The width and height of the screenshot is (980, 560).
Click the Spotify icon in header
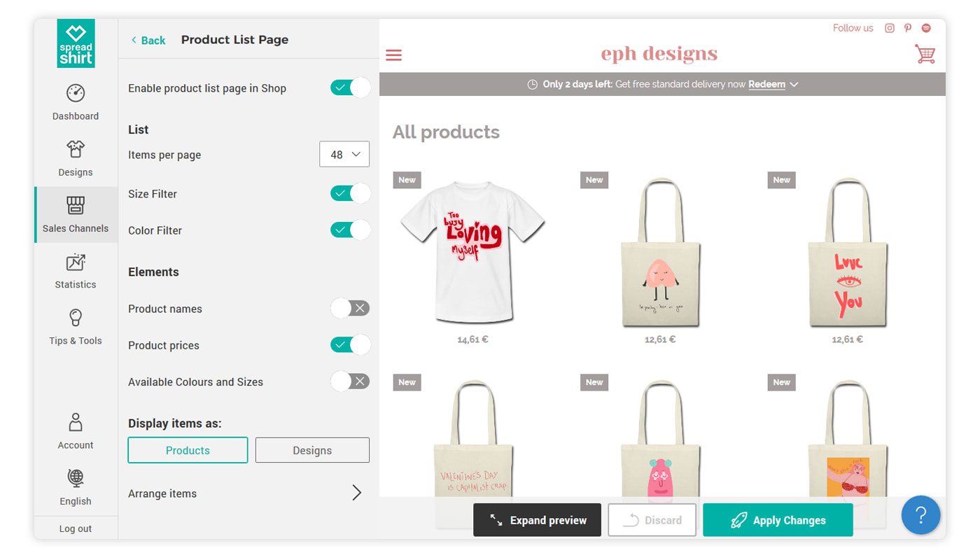pos(926,28)
